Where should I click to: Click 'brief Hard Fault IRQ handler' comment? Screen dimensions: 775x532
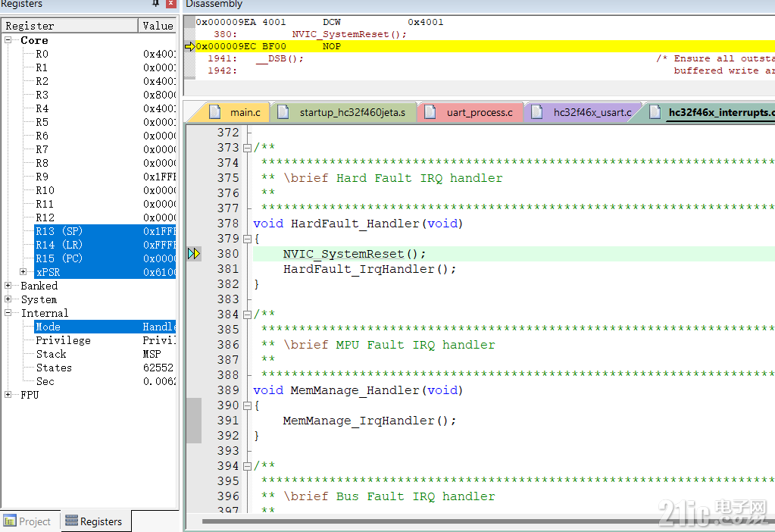click(392, 178)
